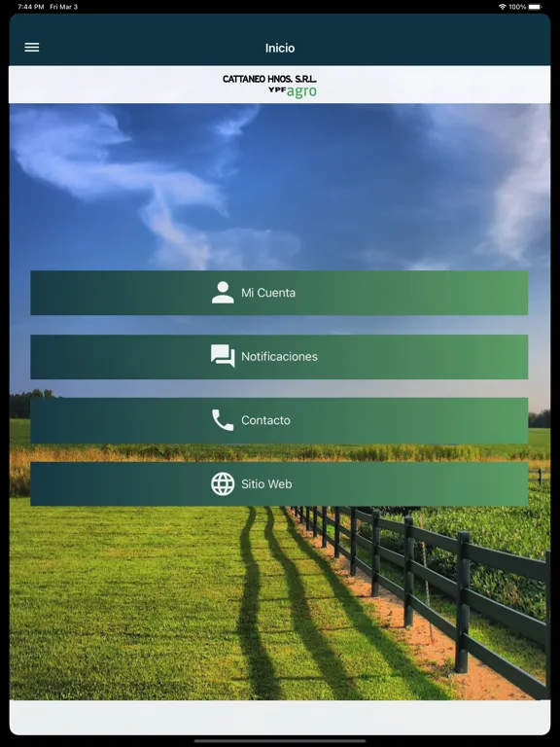Viewport: 560px width, 747px height.
Task: Tap the home indicator bar at screen bottom
Action: (280, 741)
